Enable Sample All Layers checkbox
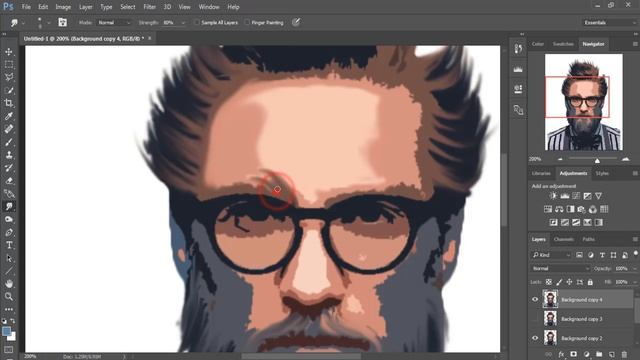The height and width of the screenshot is (360, 640). click(x=197, y=22)
